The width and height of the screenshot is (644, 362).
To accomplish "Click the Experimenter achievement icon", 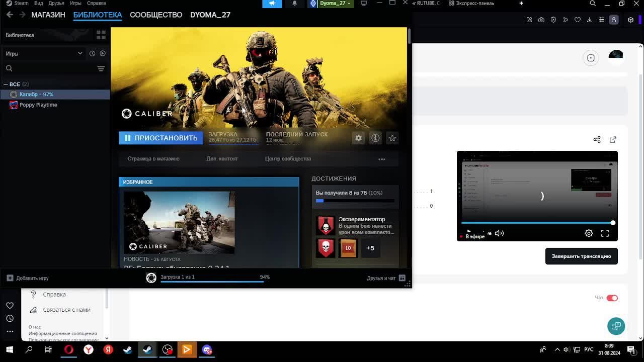I will [326, 225].
